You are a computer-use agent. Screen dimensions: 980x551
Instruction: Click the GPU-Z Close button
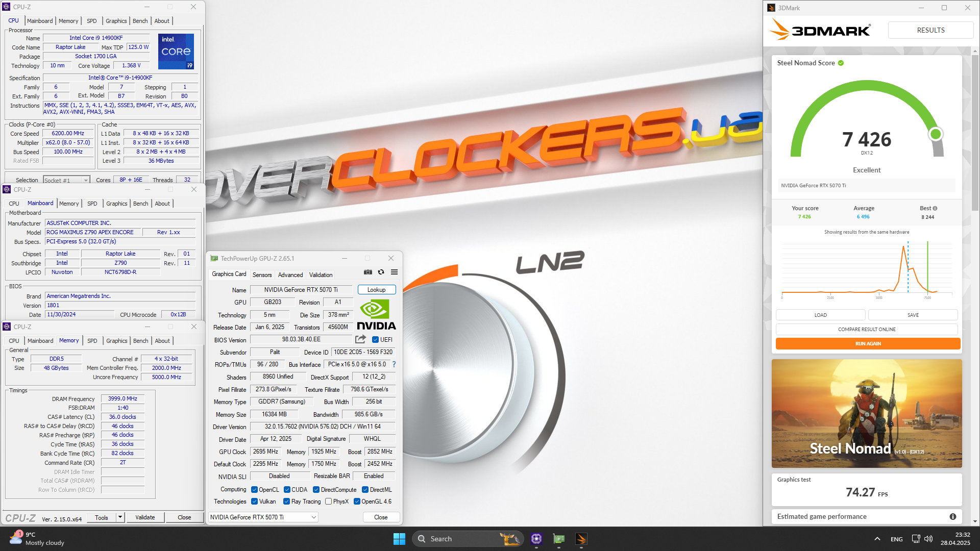(x=381, y=517)
